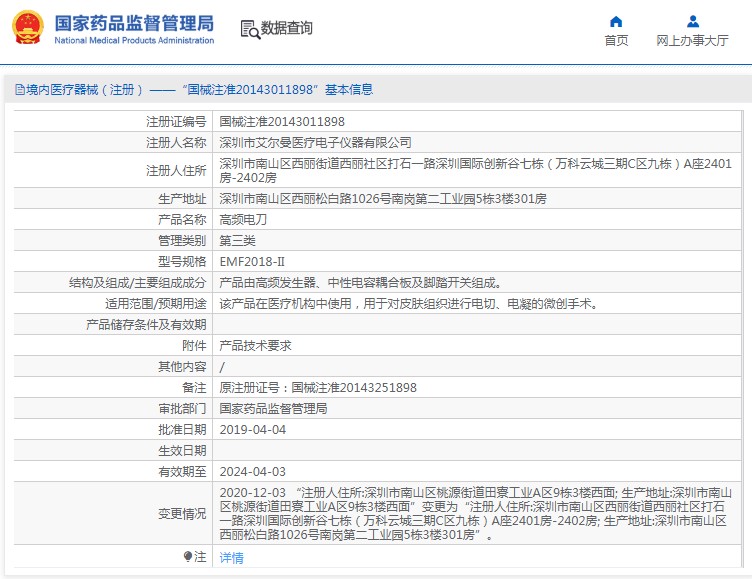Click the structure composition value 产品由高频发生器
Viewport: 752px width, 579px height.
(361, 283)
